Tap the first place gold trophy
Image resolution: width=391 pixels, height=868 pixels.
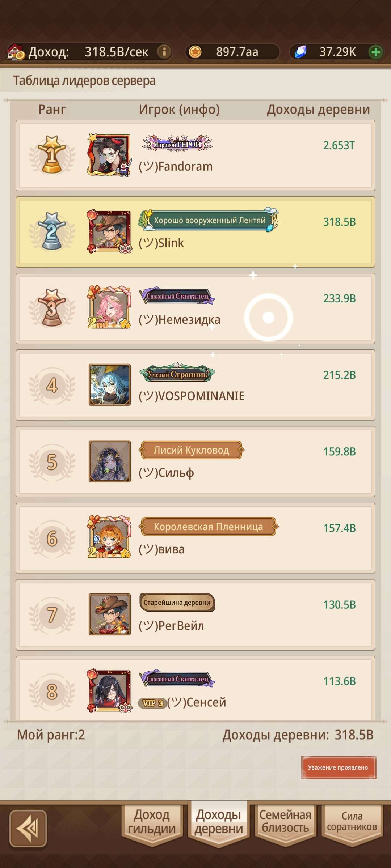(x=52, y=154)
